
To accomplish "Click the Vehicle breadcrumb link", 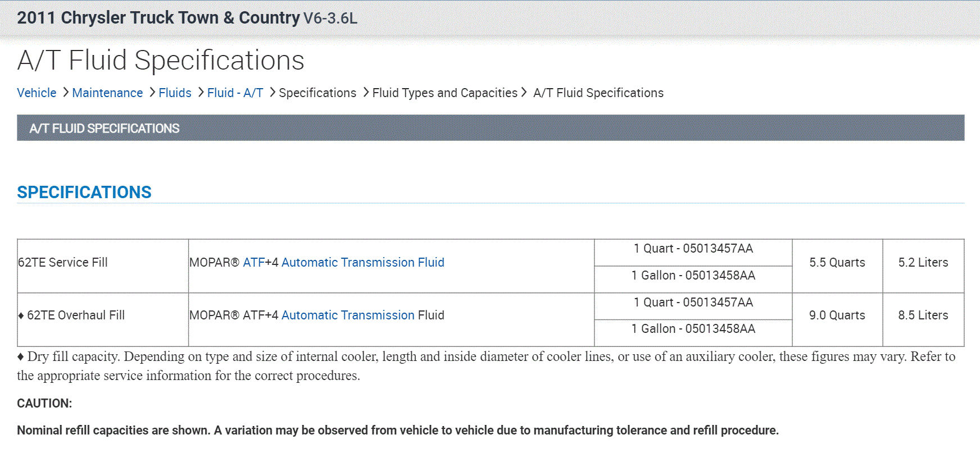I will [37, 93].
